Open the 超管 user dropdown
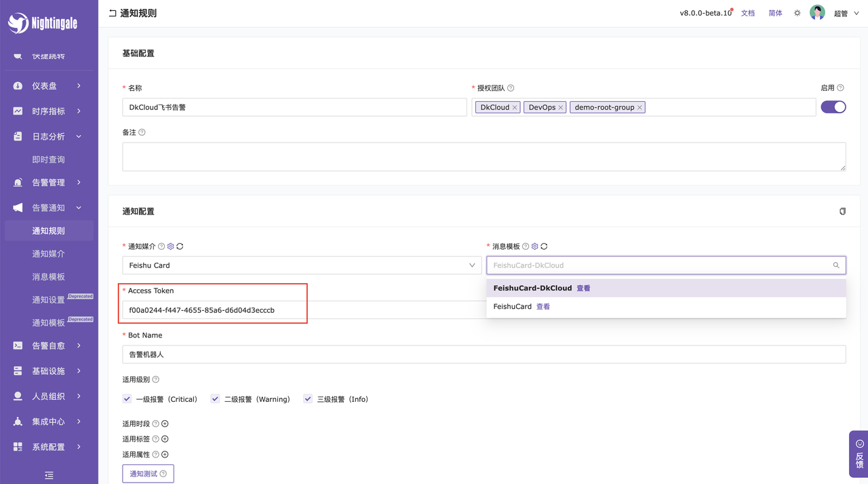The width and height of the screenshot is (868, 484). point(846,14)
